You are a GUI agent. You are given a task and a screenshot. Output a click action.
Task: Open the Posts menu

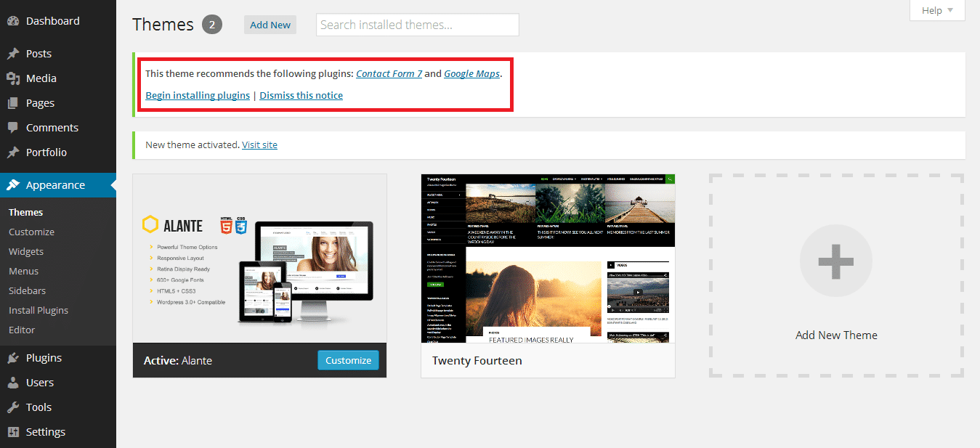click(58, 54)
